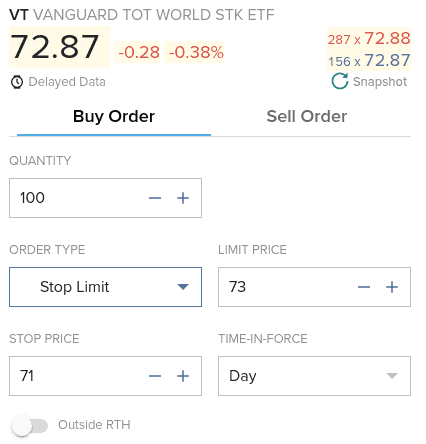This screenshot has height=444, width=426.
Task: Click the Snapshot label text
Action: [380, 82]
